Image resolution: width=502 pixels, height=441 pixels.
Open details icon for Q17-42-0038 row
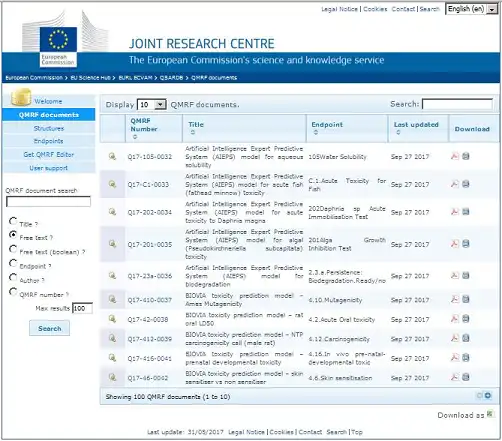click(x=112, y=319)
